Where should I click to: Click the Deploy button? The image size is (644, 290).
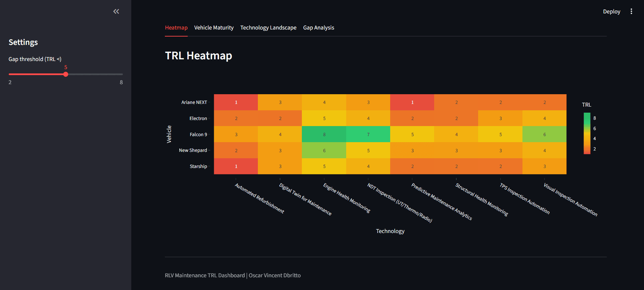click(x=611, y=11)
